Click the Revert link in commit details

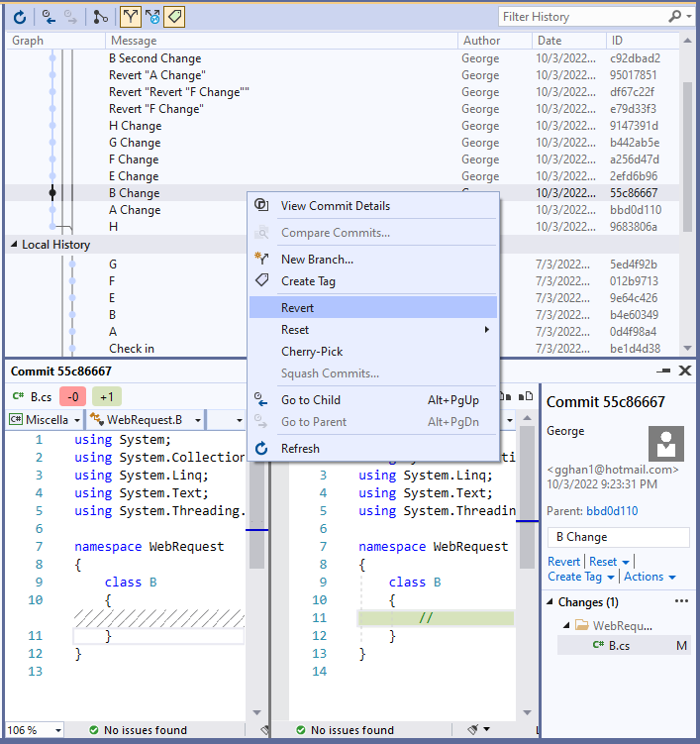pyautogui.click(x=563, y=562)
